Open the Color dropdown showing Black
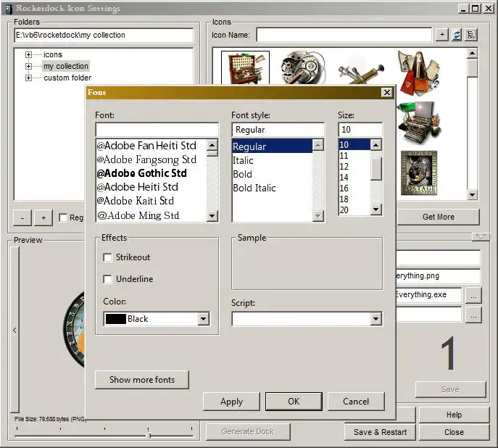Viewport: 498px width, 448px height. coord(203,319)
